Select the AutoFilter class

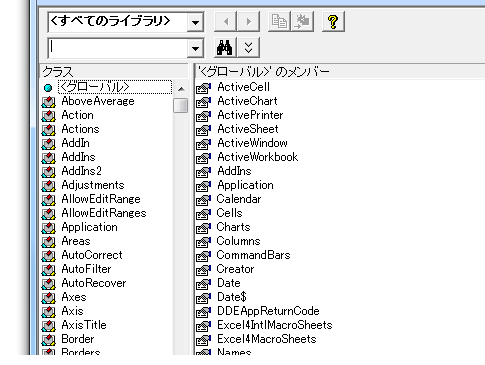[x=86, y=269]
